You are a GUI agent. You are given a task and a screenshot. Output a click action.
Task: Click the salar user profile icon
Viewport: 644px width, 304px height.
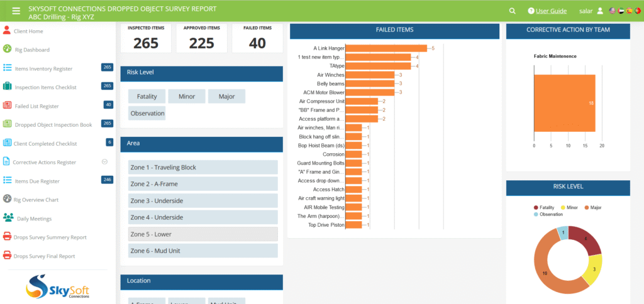(600, 11)
